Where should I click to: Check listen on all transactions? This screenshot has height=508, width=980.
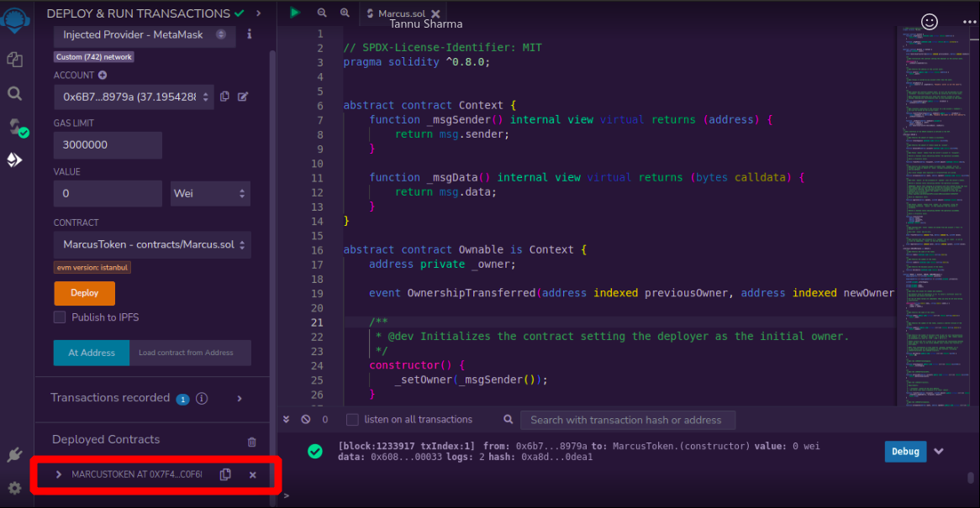(x=353, y=420)
